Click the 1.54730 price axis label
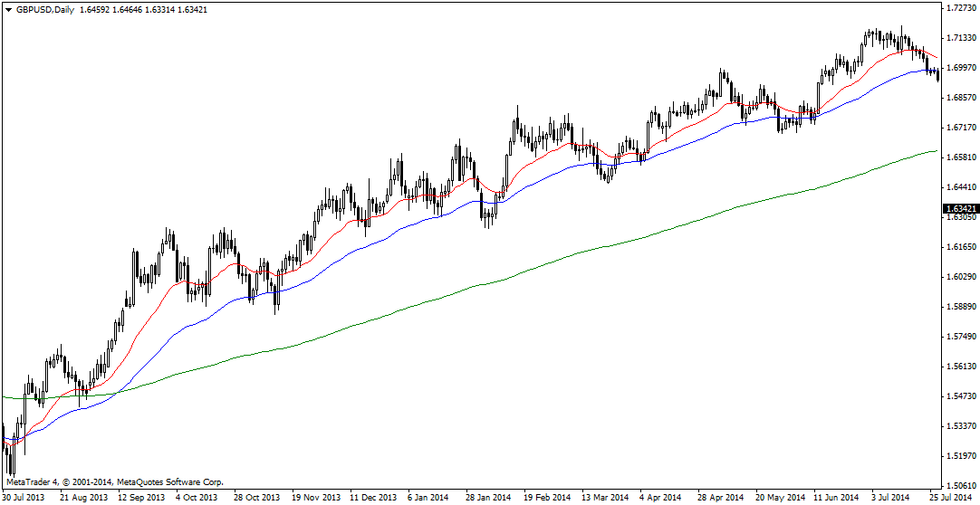The height and width of the screenshot is (505, 980). tap(961, 396)
